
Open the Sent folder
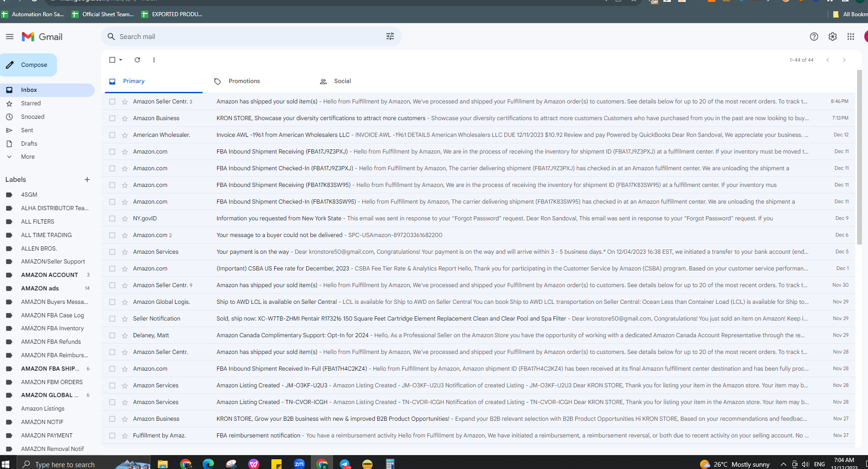pyautogui.click(x=27, y=130)
